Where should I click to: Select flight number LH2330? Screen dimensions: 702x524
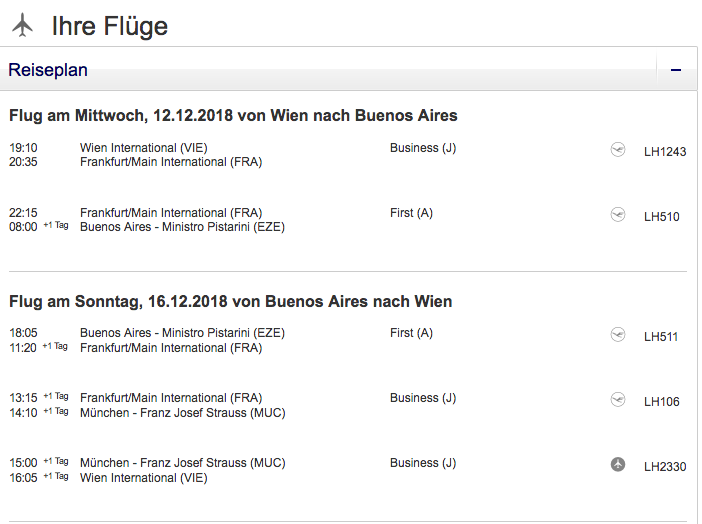point(665,467)
